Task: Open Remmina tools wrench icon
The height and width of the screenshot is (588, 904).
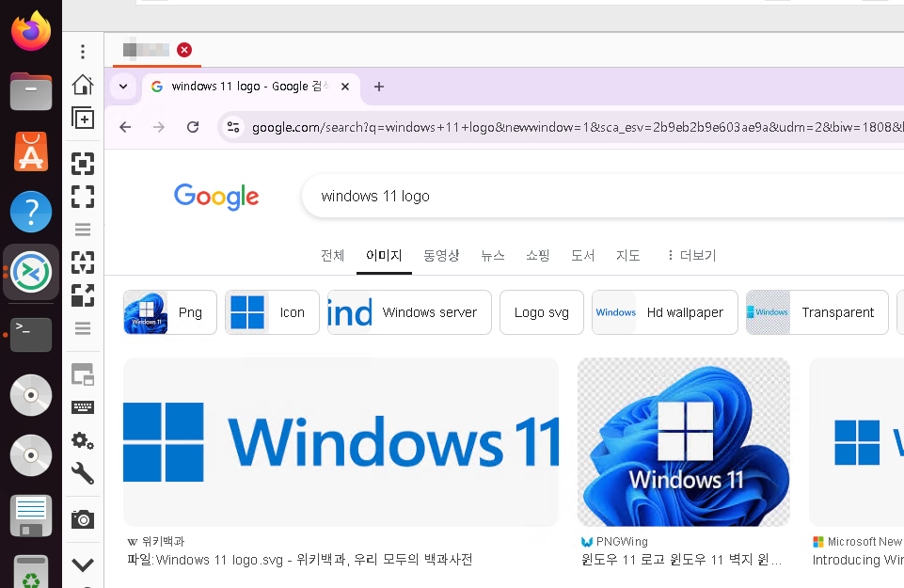Action: (x=83, y=474)
